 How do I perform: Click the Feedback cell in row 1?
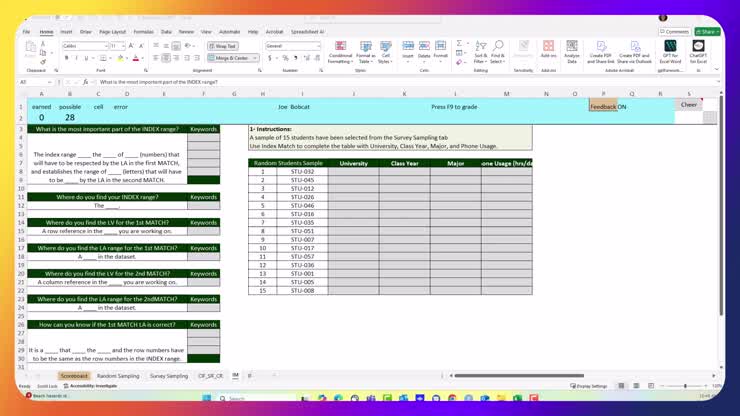603,107
